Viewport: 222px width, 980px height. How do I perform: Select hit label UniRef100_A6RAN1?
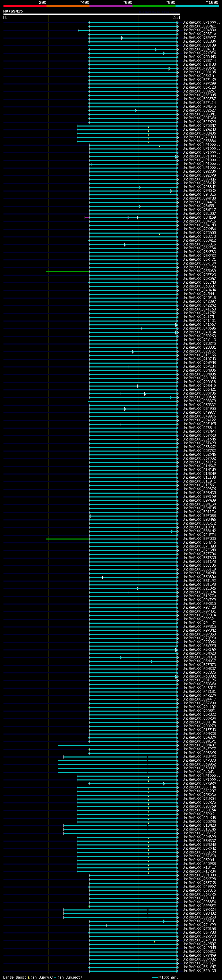point(199,860)
